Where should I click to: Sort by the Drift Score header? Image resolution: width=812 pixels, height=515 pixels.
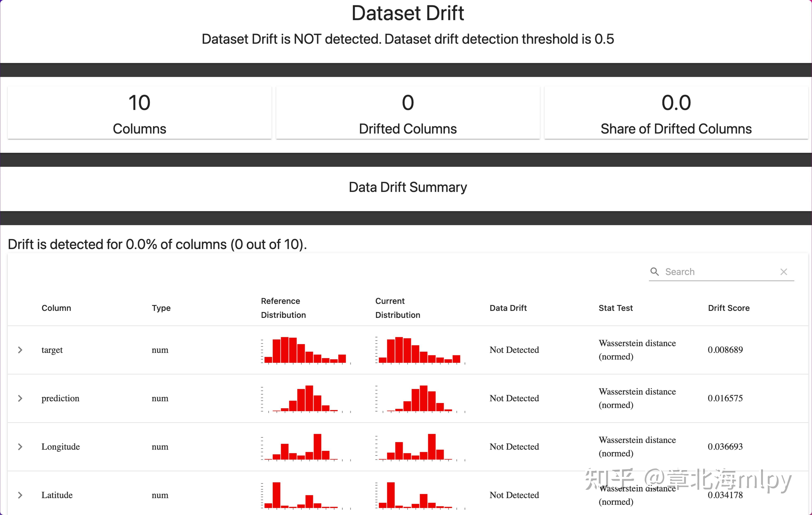click(729, 308)
